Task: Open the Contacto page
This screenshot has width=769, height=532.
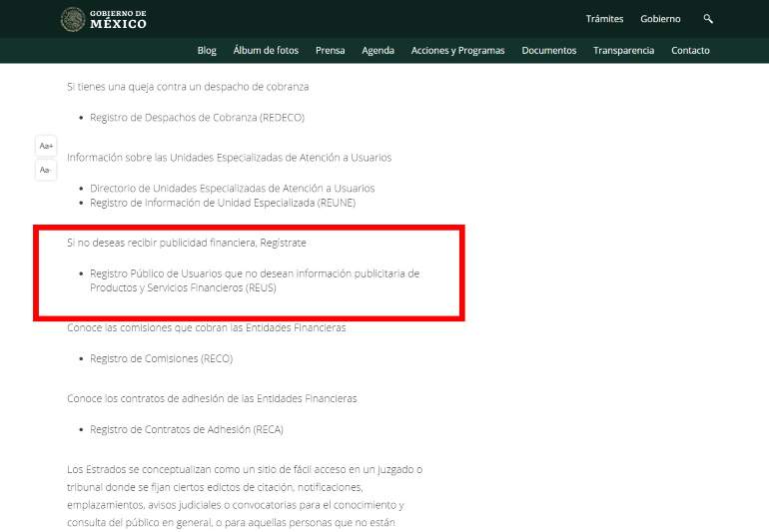Action: click(690, 50)
